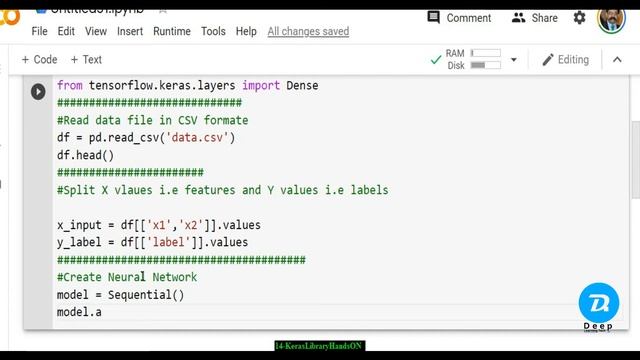Click the Disk usage bar
The width and height of the screenshot is (640, 360).
tap(485, 65)
